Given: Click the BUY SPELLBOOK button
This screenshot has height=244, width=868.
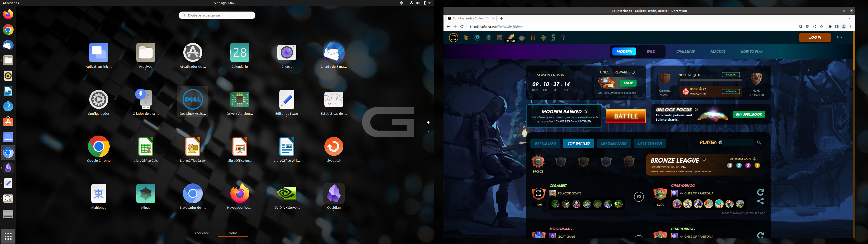Looking at the screenshot, I should pyautogui.click(x=749, y=115).
